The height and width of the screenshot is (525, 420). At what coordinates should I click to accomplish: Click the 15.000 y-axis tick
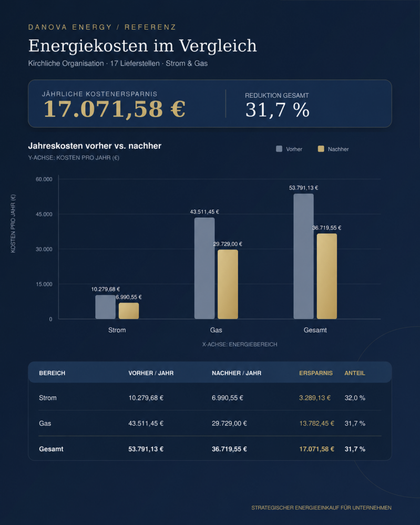(x=44, y=284)
